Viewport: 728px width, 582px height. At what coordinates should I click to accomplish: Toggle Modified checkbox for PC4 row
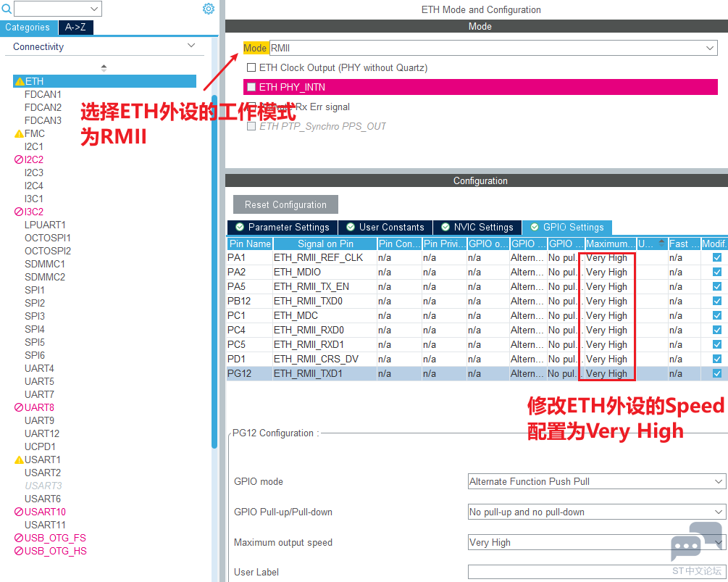(717, 330)
